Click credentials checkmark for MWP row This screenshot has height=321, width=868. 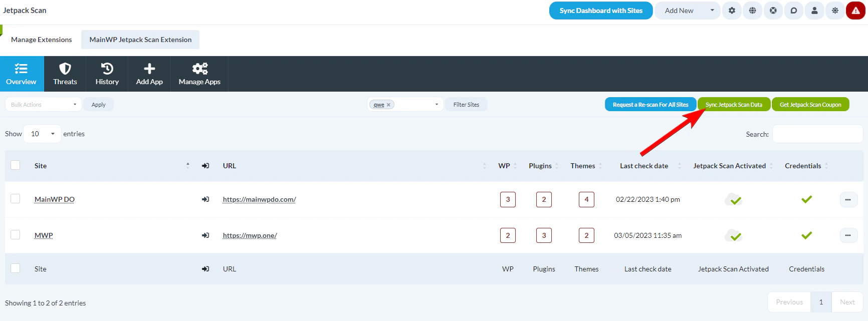(806, 235)
